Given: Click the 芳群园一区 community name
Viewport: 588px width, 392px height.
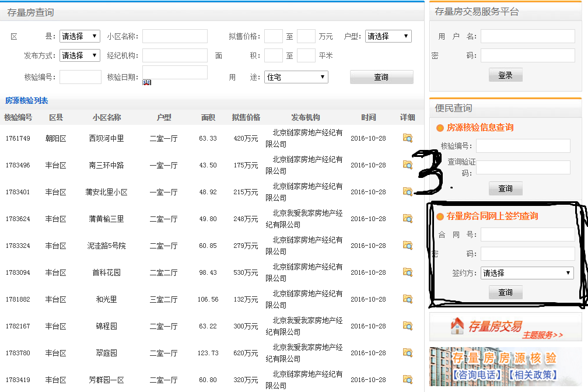Looking at the screenshot, I should (106, 380).
